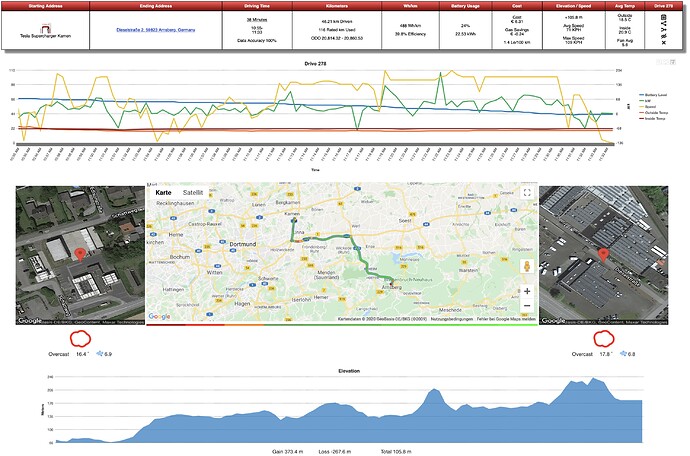Click the Elevation chart title

pos(349,371)
